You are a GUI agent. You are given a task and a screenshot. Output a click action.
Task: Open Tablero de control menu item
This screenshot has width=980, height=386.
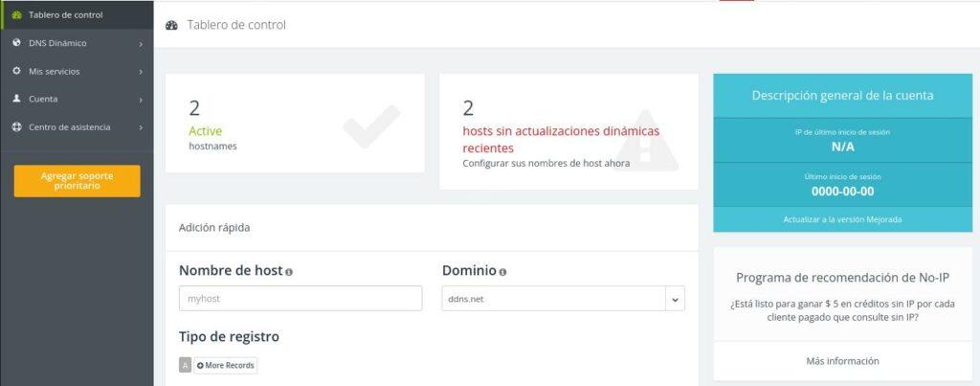(x=66, y=15)
